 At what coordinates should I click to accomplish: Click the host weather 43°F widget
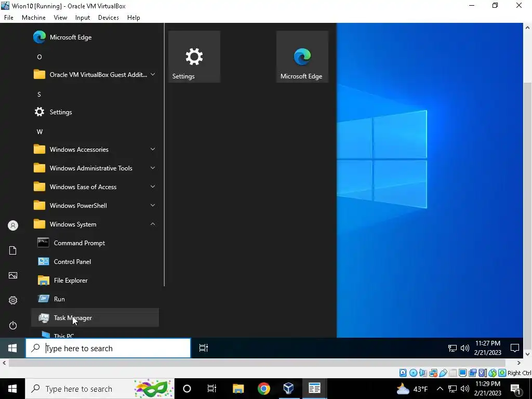point(412,389)
